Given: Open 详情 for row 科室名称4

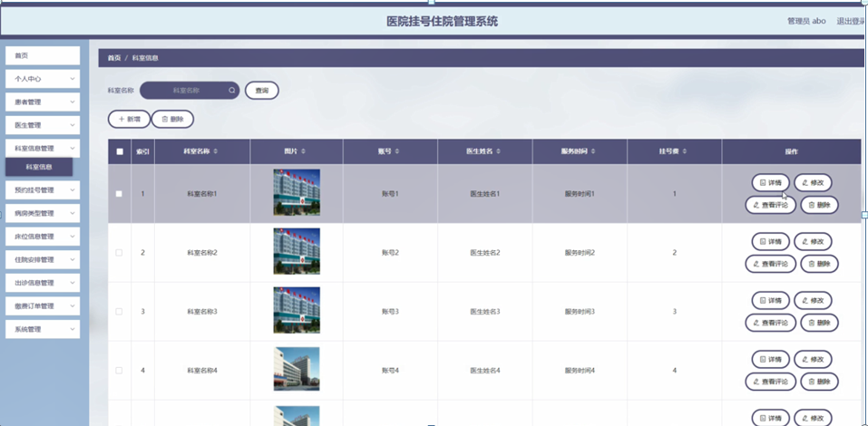Looking at the screenshot, I should [x=771, y=359].
